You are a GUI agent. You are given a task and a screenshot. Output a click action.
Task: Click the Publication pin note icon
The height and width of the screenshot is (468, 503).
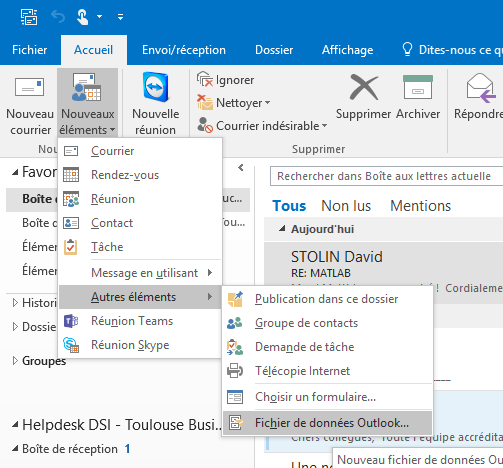click(235, 299)
